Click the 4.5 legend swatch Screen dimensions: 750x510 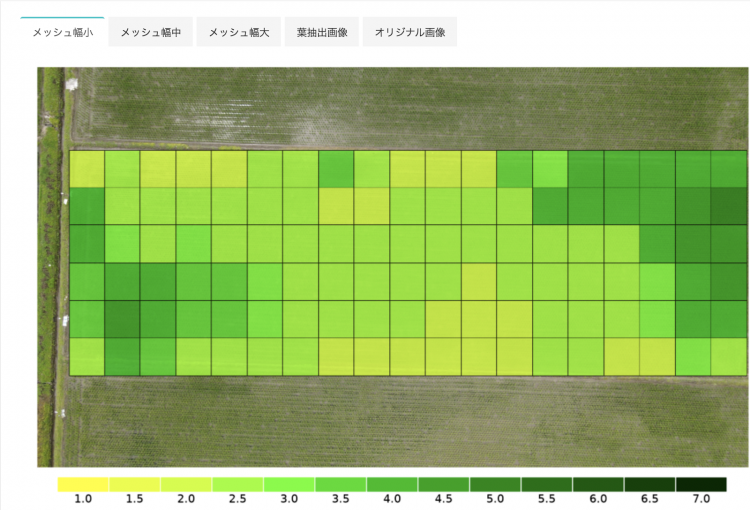444,484
